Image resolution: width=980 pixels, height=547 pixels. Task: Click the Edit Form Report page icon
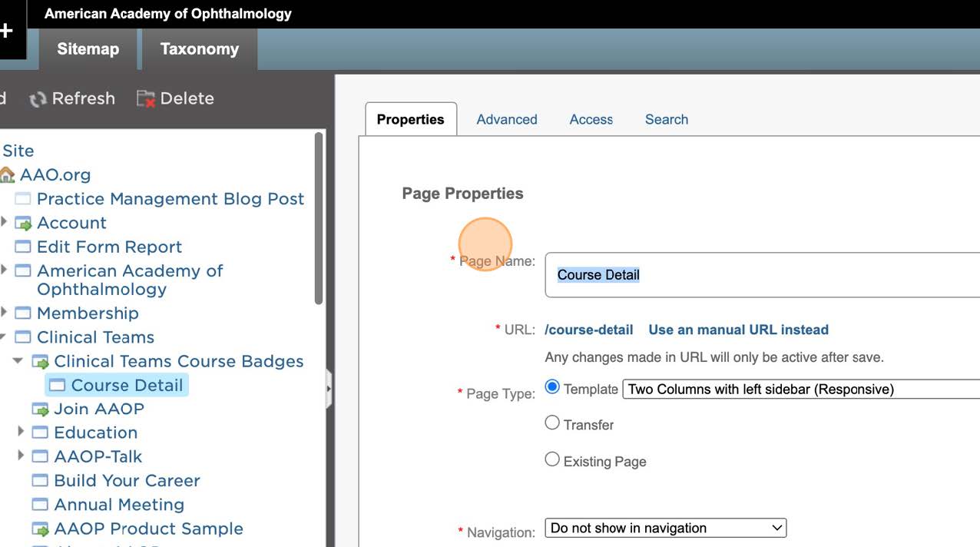tap(23, 247)
